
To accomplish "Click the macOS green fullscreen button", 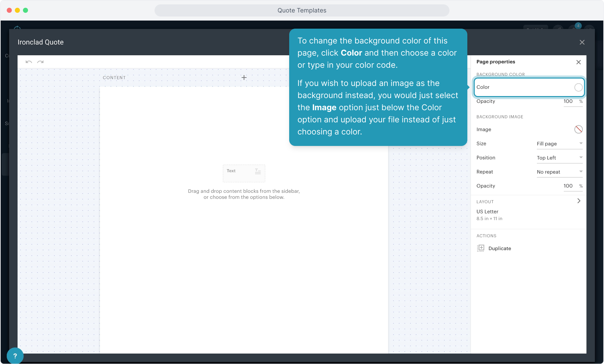I will (x=26, y=10).
